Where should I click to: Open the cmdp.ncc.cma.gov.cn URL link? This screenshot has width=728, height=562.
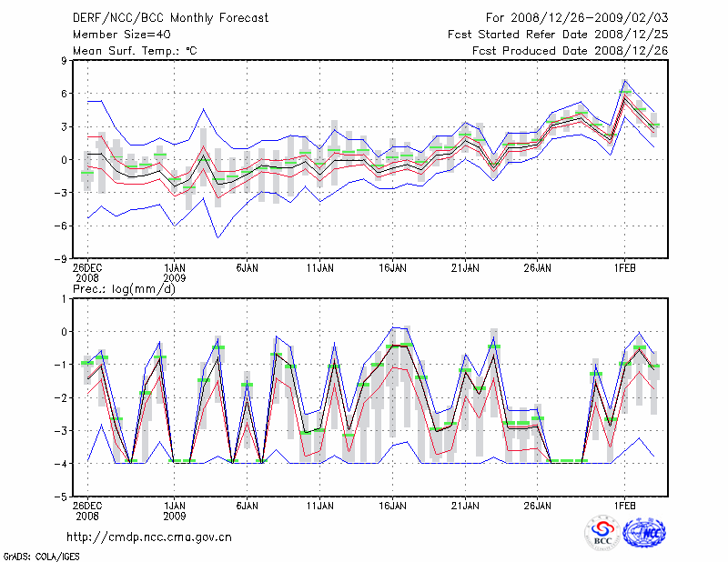tap(149, 537)
